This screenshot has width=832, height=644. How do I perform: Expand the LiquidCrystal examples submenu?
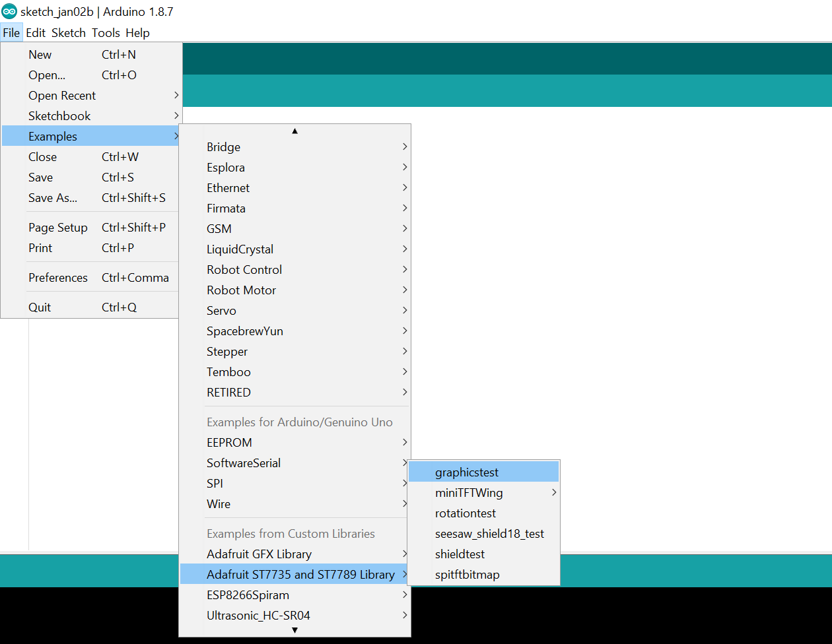coord(240,249)
